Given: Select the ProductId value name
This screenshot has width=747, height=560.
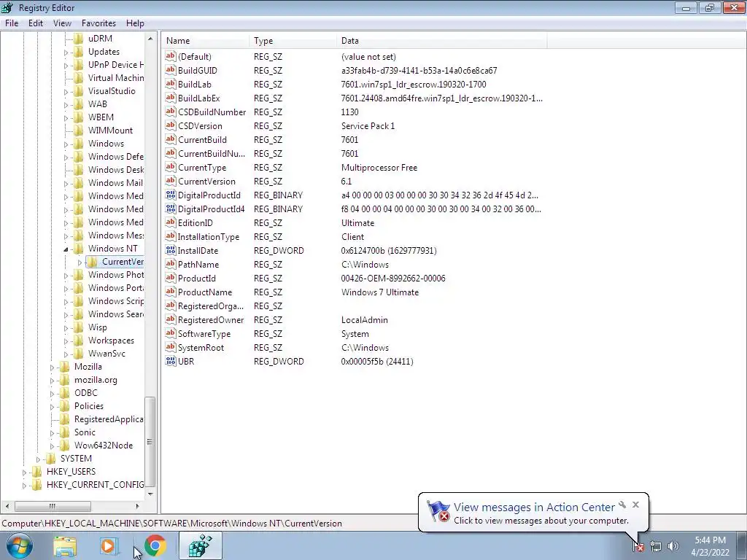Looking at the screenshot, I should coord(196,278).
